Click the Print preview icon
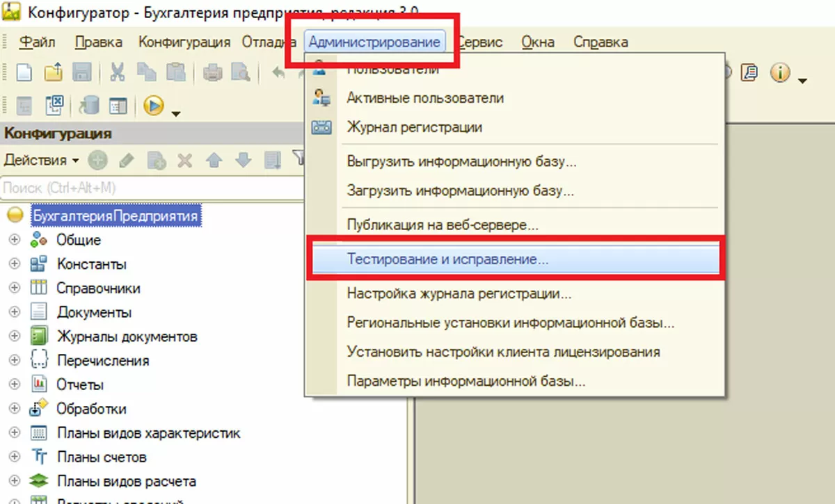The image size is (835, 504). pos(241,72)
